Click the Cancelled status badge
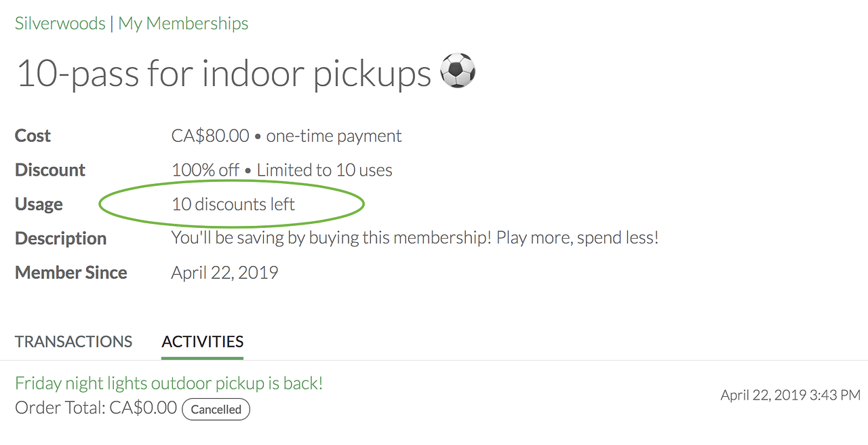Screen dimensions: 868x445 [216, 409]
